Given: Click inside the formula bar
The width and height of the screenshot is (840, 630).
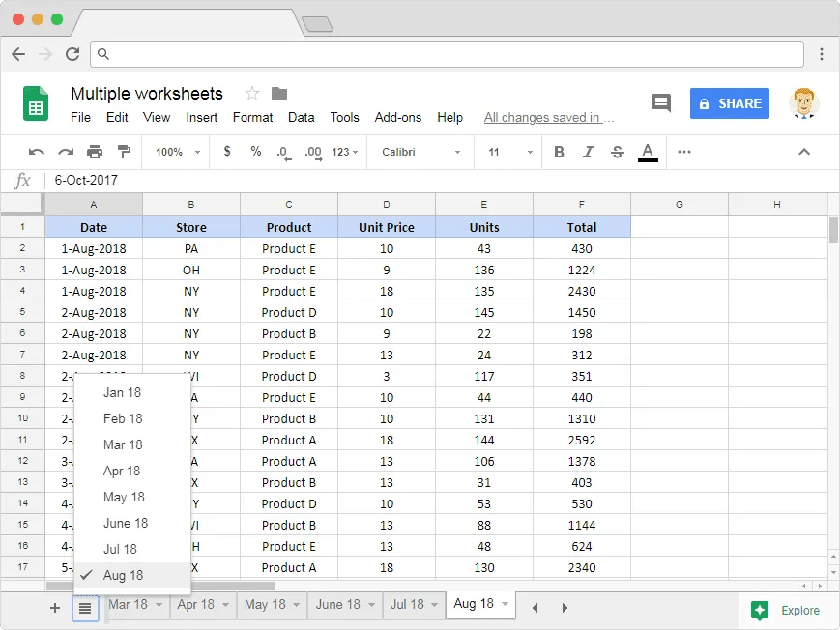Looking at the screenshot, I should [290, 180].
